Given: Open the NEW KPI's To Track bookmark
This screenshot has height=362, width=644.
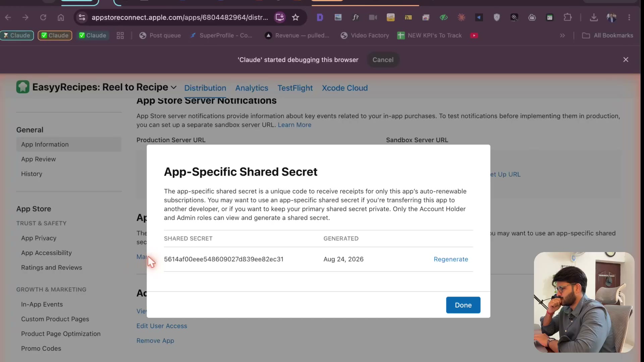Looking at the screenshot, I should (429, 36).
